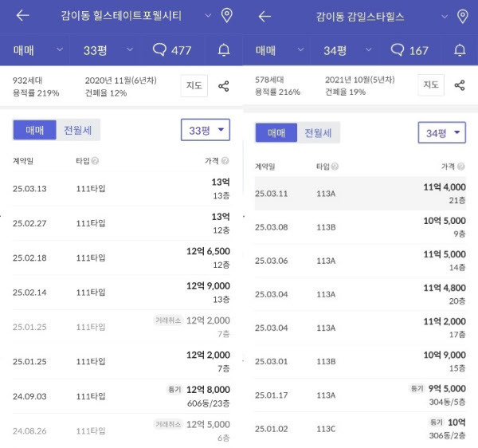This screenshot has width=478, height=448.
Task: Open the white 34평 size dropdown
Action: pyautogui.click(x=441, y=132)
